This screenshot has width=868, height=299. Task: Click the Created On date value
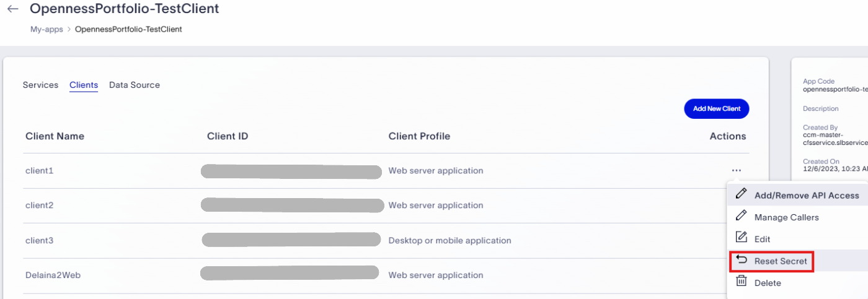point(835,168)
